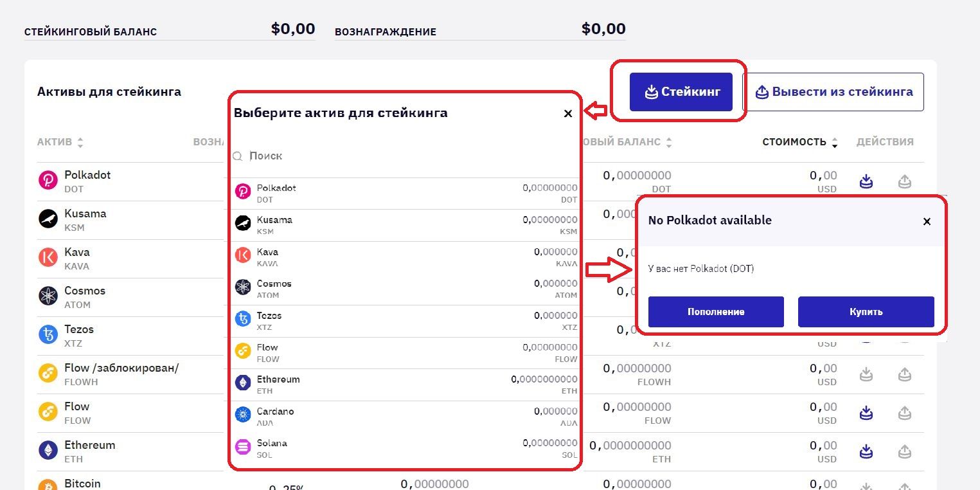Viewport: 980px width, 490px height.
Task: Sort by staking balance column arrows
Action: pos(668,142)
